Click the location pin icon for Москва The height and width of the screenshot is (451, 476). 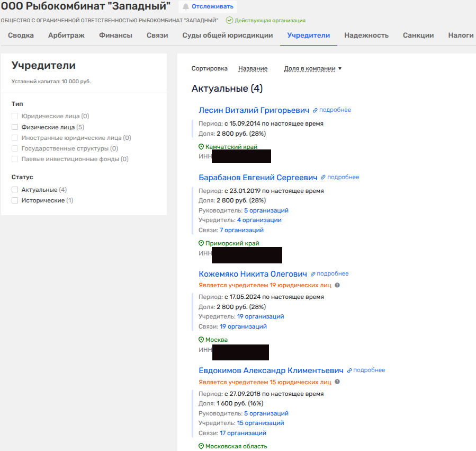201,340
